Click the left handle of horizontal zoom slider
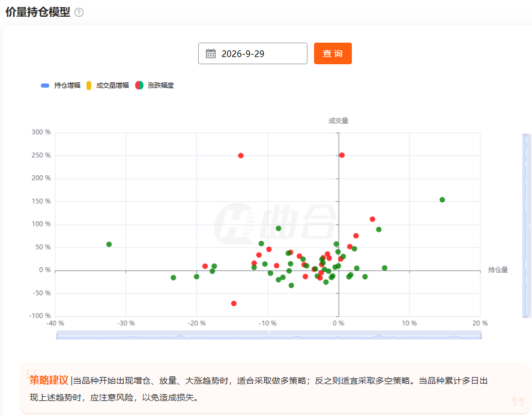This screenshot has height=416, width=532. (57, 336)
